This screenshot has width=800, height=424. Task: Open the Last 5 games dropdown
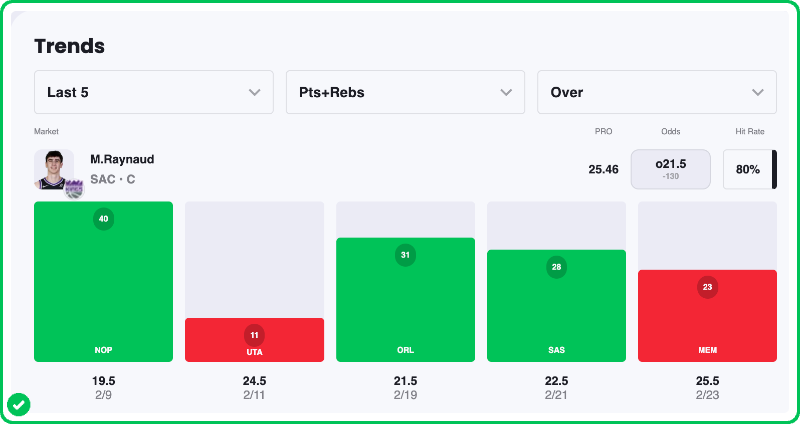click(154, 92)
